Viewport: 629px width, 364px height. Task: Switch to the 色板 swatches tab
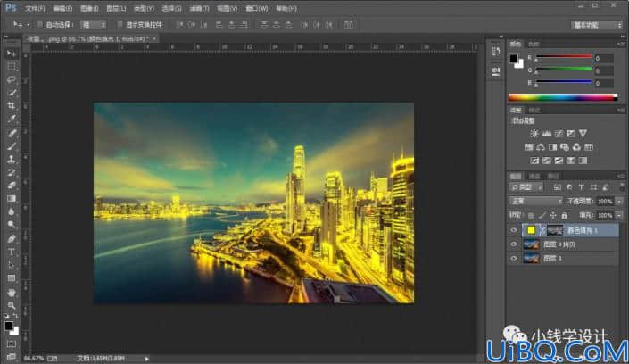[534, 44]
